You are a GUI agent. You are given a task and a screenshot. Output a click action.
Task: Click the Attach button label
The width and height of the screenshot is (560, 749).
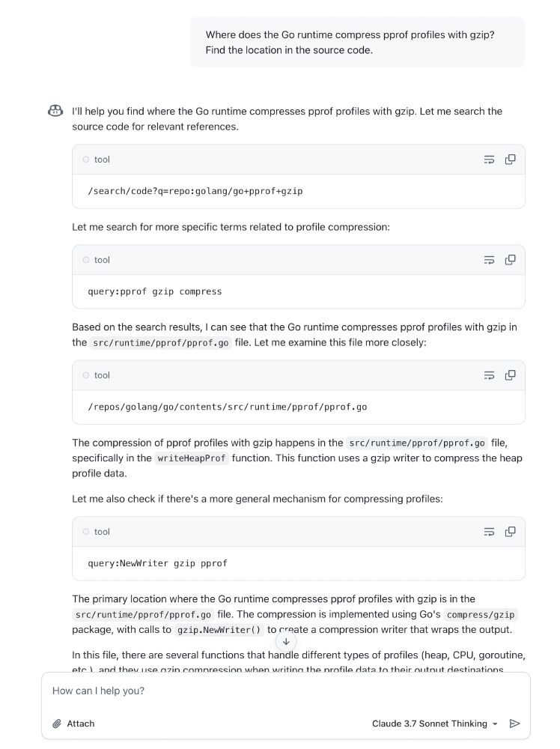coord(80,724)
